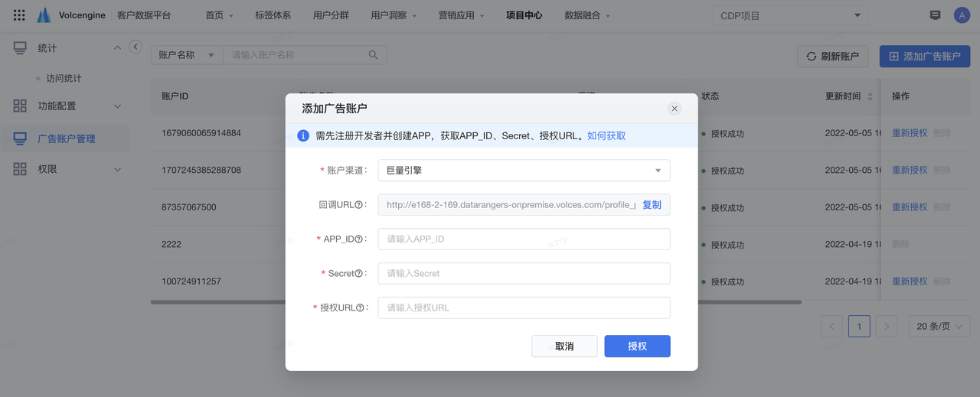Click the Secret input field

coord(524,273)
